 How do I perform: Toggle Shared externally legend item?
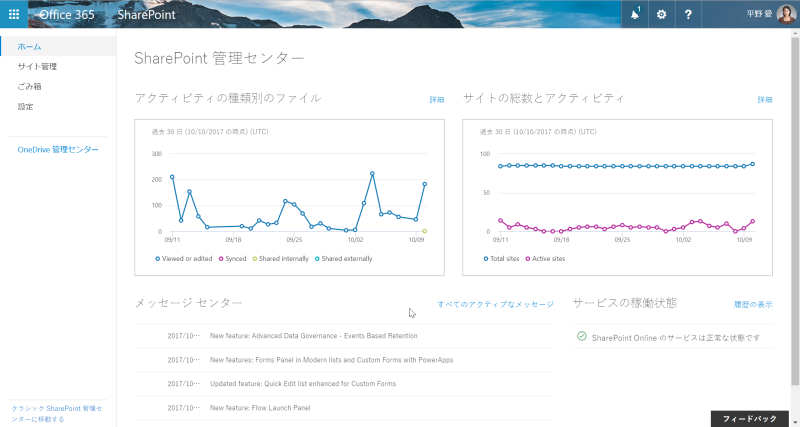[343, 259]
